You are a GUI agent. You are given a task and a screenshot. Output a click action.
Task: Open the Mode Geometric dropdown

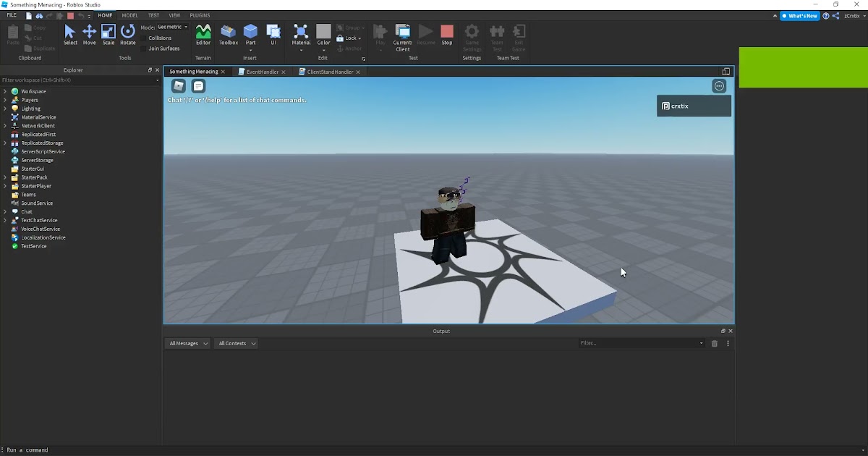[x=172, y=27]
